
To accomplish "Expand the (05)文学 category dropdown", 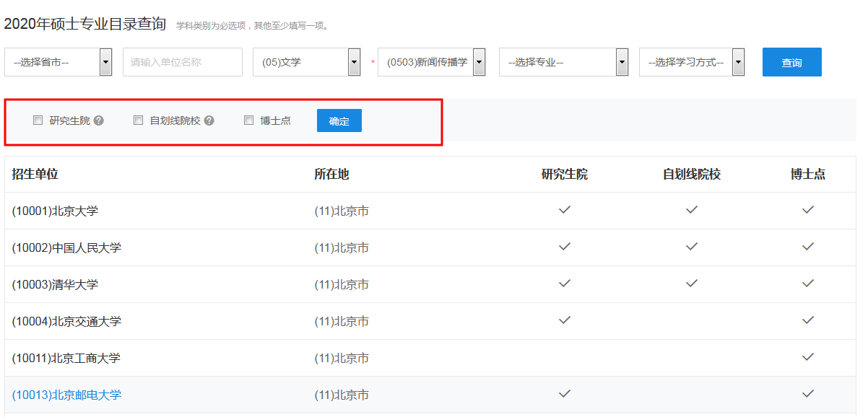I will pos(306,62).
